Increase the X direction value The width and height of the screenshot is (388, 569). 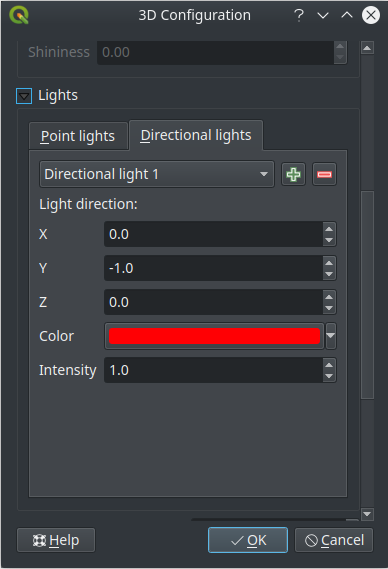tap(329, 229)
